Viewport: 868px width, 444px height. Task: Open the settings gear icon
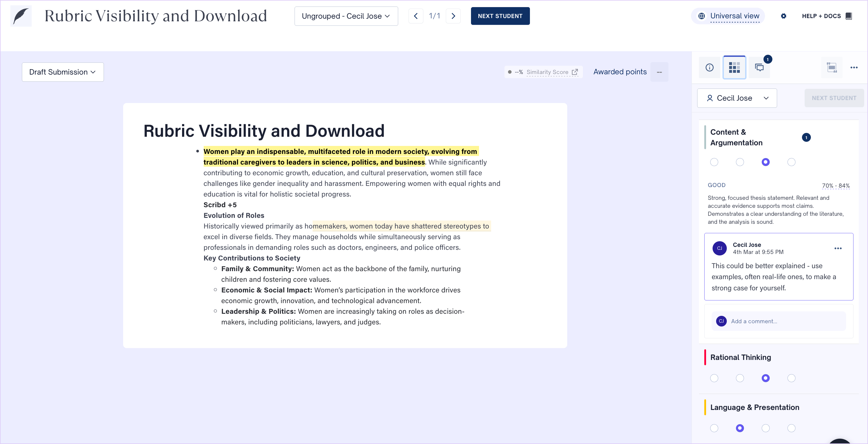783,16
